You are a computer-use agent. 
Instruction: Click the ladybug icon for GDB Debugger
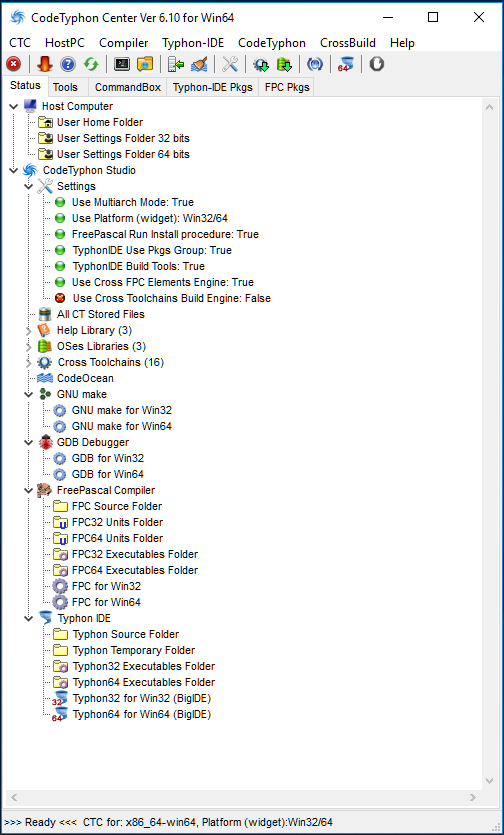coord(45,442)
